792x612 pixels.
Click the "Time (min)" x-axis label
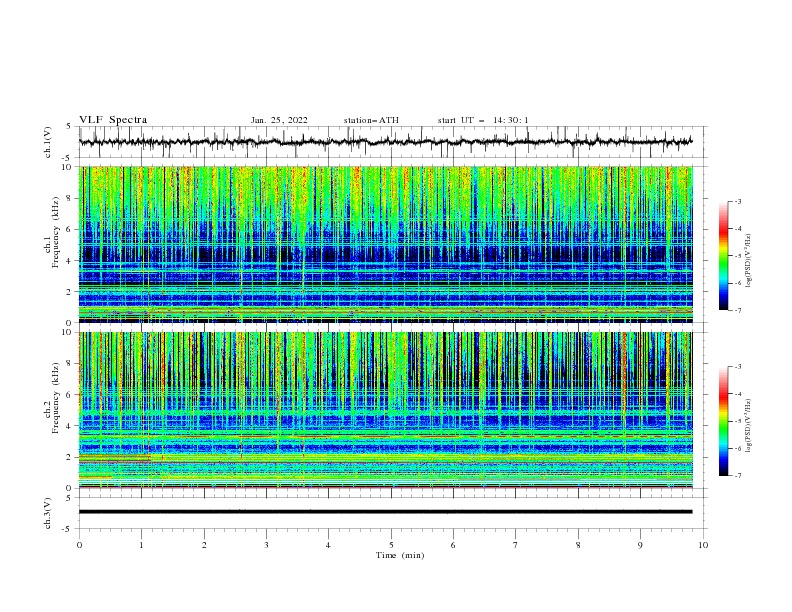400,555
